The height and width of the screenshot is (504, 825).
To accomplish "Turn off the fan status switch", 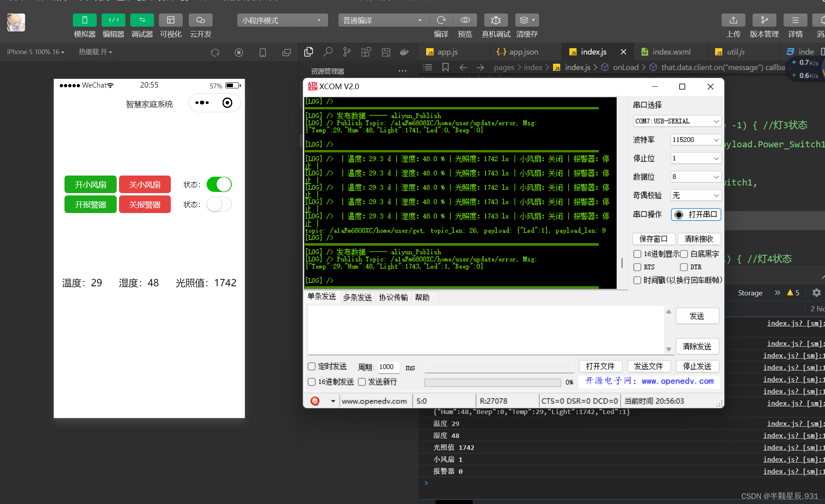I will (219, 184).
